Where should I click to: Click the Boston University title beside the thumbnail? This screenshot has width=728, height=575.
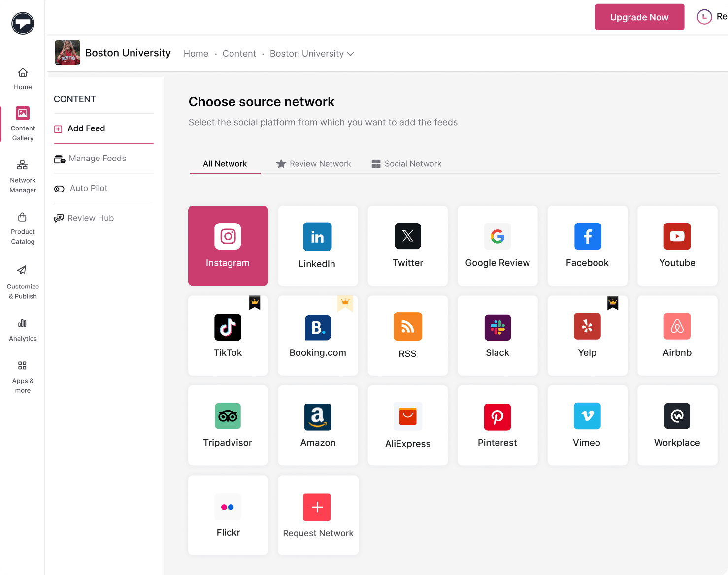[128, 53]
